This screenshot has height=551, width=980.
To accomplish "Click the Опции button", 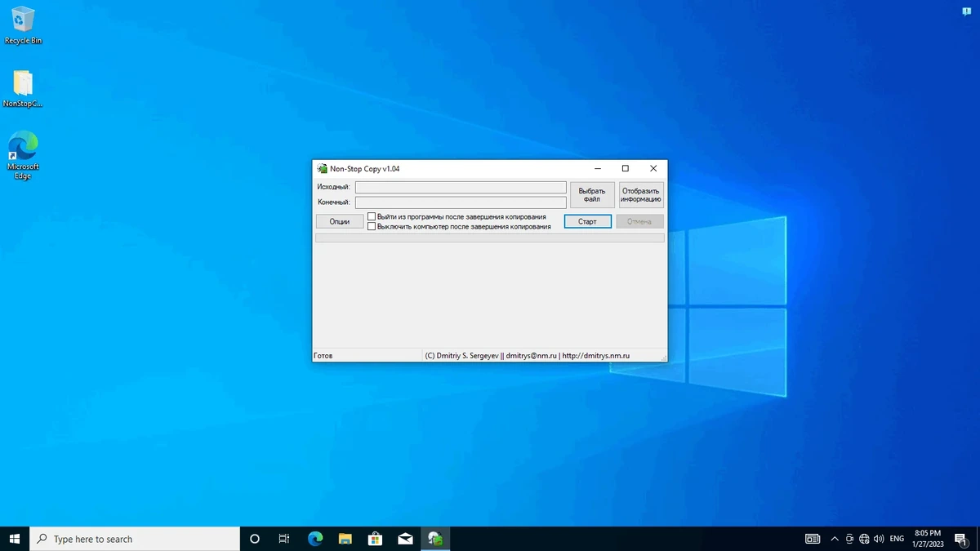I will [x=340, y=221].
